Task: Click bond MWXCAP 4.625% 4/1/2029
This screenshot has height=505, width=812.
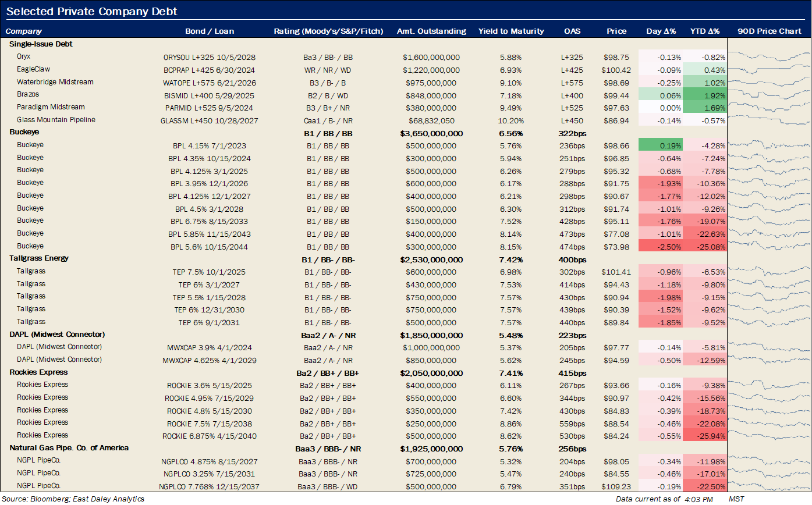Action: pos(210,360)
